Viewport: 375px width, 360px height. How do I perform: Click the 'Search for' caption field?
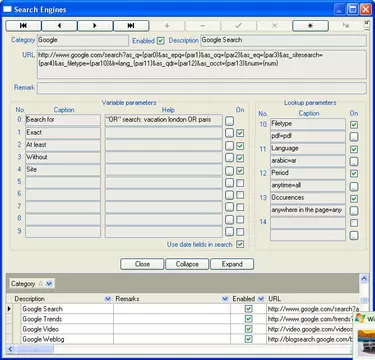pos(63,120)
